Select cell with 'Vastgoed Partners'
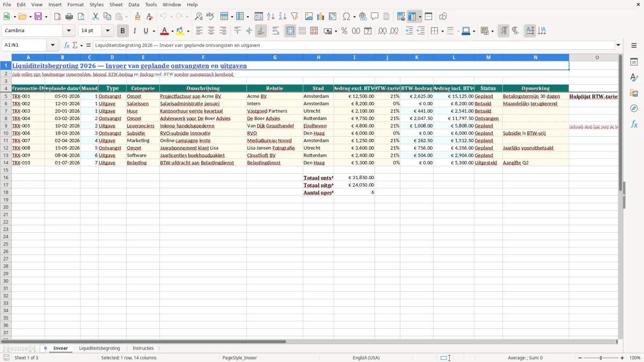Image resolution: width=644 pixels, height=362 pixels. click(x=275, y=111)
